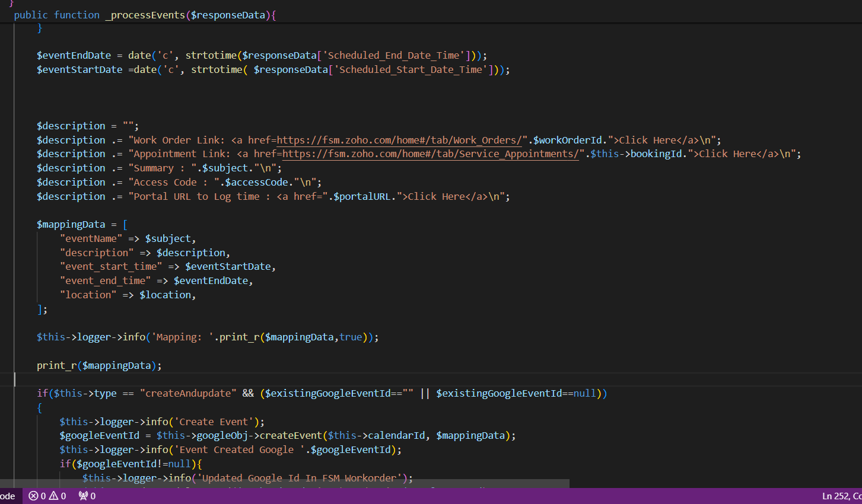This screenshot has height=504, width=862.
Task: Click the $eventEndDate variable being assigned
Action: pos(74,55)
